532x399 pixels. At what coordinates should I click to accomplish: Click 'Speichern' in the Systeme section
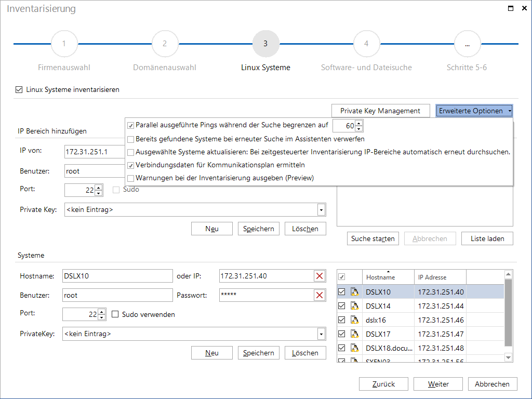(x=259, y=353)
